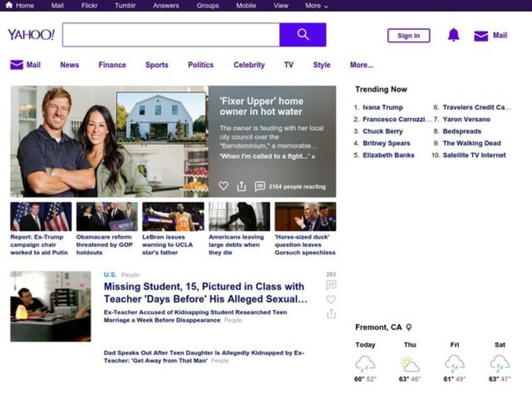This screenshot has height=399, width=532.
Task: Share the Missing Student article
Action: tap(331, 313)
